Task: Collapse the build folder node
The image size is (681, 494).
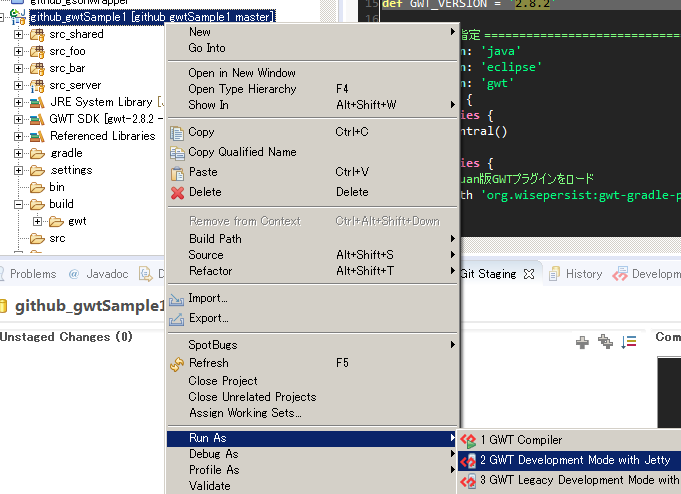Action: click(x=18, y=205)
